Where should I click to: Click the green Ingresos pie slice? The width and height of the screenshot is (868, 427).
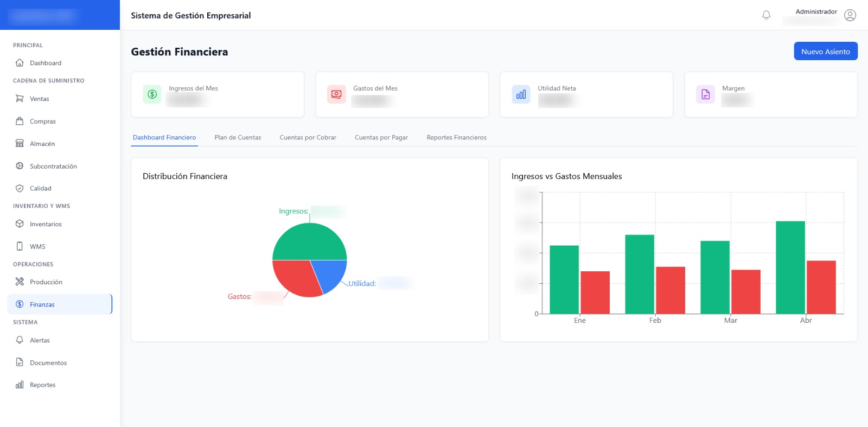pyautogui.click(x=309, y=241)
